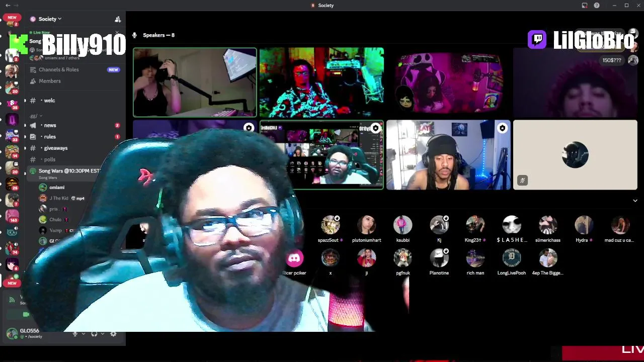Click omiami in the stage participants list
644x362 pixels.
(x=57, y=188)
